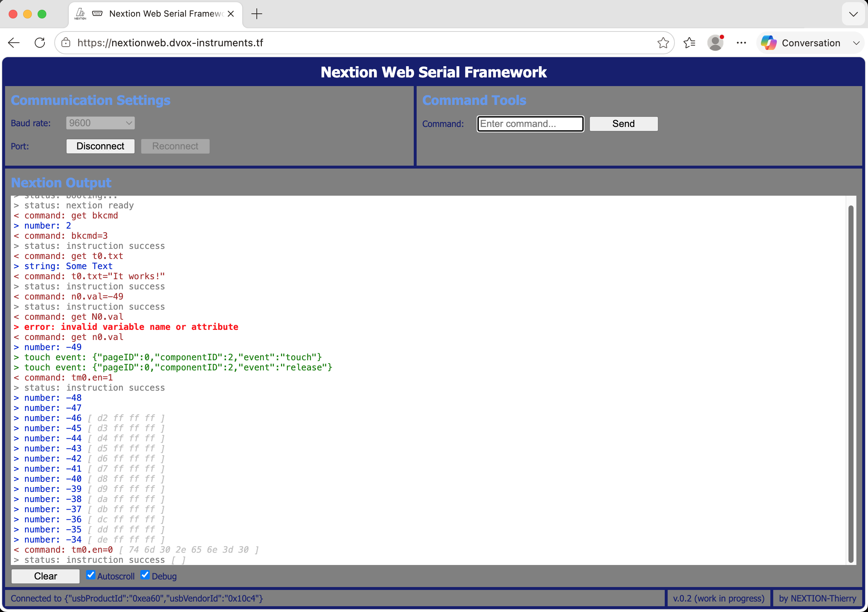
Task: Click the output panel vertical scrollbar
Action: point(851,383)
